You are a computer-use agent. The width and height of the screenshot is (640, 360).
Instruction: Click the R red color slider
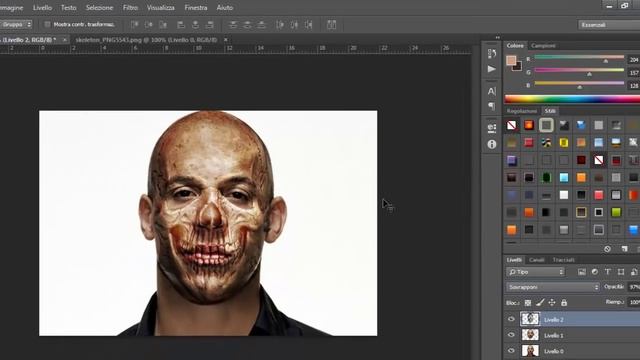pos(579,57)
